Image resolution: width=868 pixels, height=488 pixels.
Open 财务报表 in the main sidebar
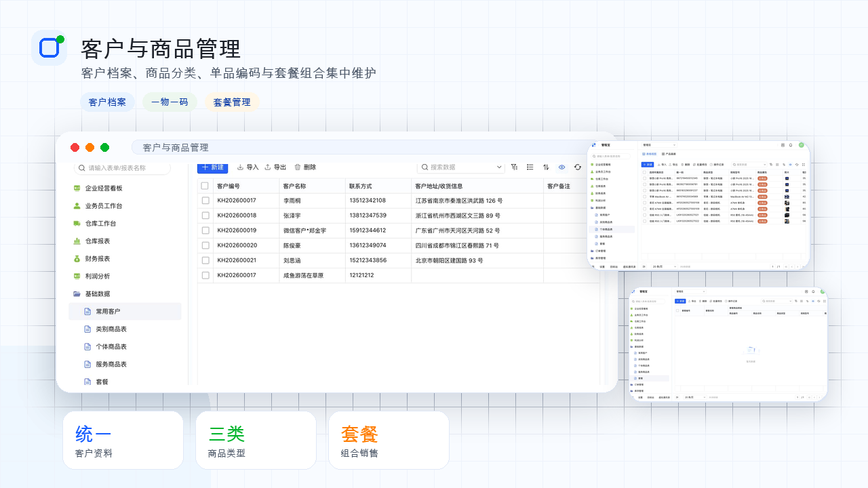coord(92,259)
